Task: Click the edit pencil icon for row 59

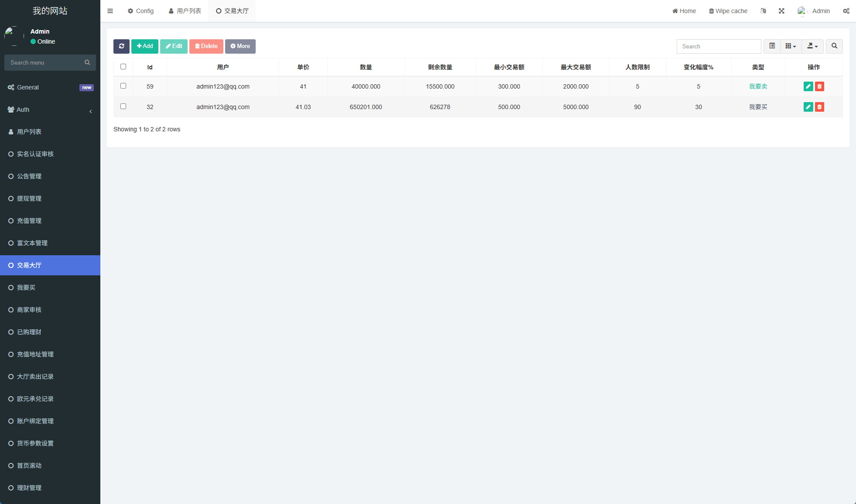Action: [808, 86]
